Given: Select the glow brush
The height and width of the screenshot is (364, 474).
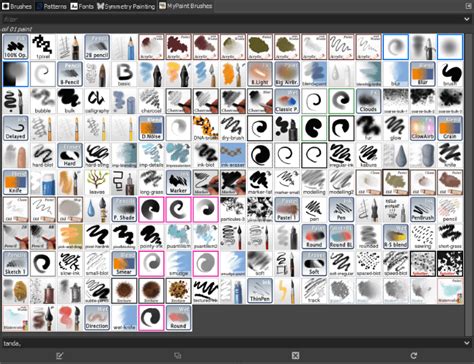Looking at the screenshot, I should (396, 128).
